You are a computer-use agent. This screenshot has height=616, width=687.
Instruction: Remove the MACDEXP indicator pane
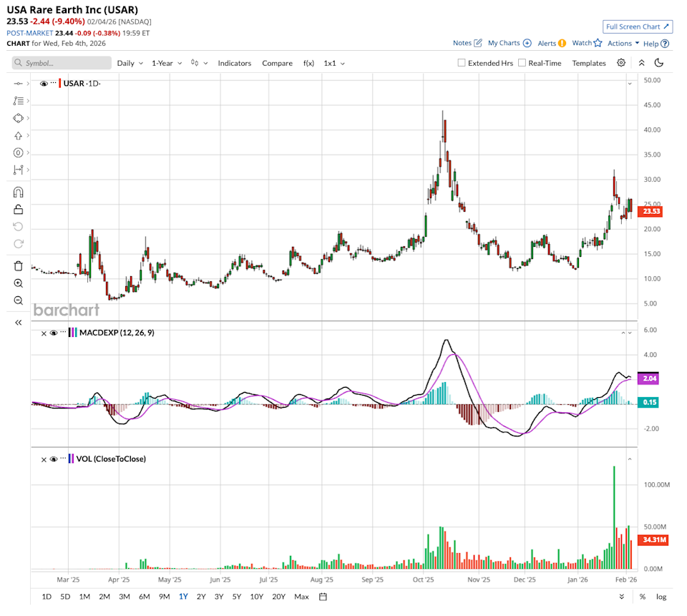(x=44, y=333)
